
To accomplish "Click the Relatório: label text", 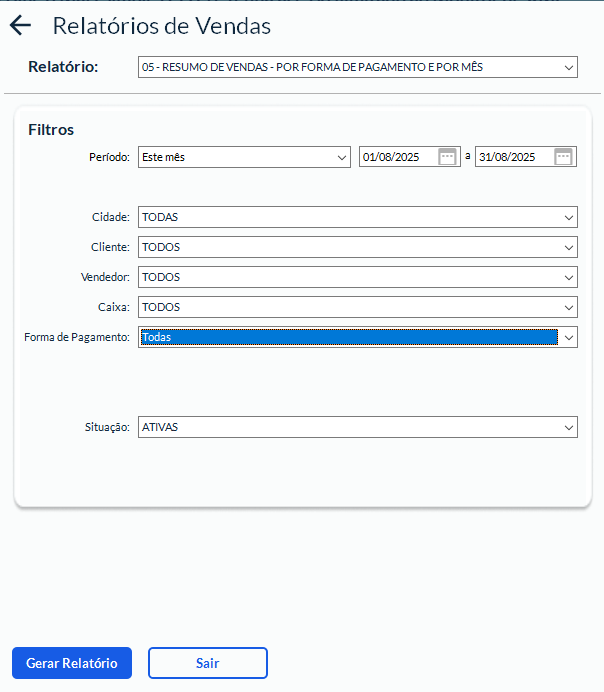I will [63, 67].
